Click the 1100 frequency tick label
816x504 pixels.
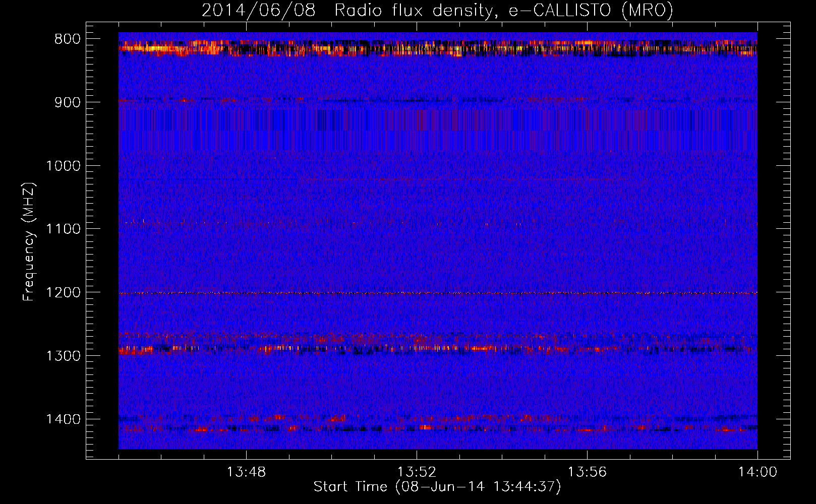63,229
